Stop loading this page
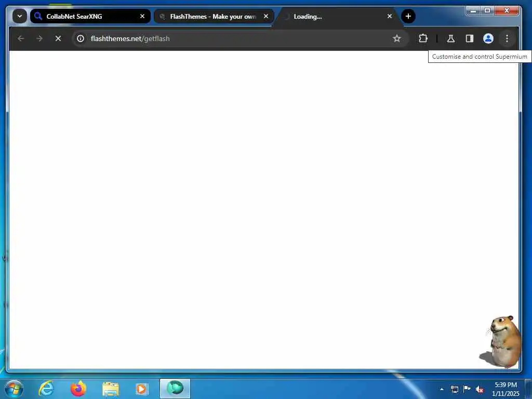This screenshot has height=399, width=532. click(x=58, y=38)
